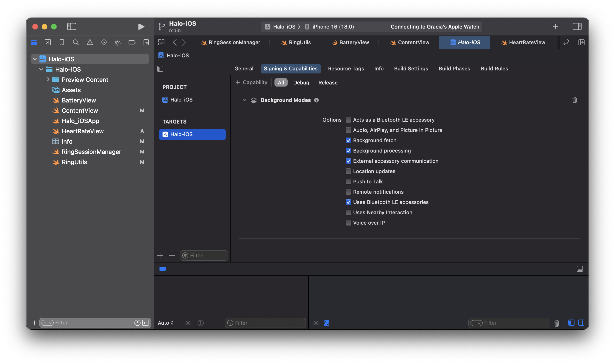615x364 pixels.
Task: Toggle the inspector panel on the right
Action: click(x=577, y=26)
